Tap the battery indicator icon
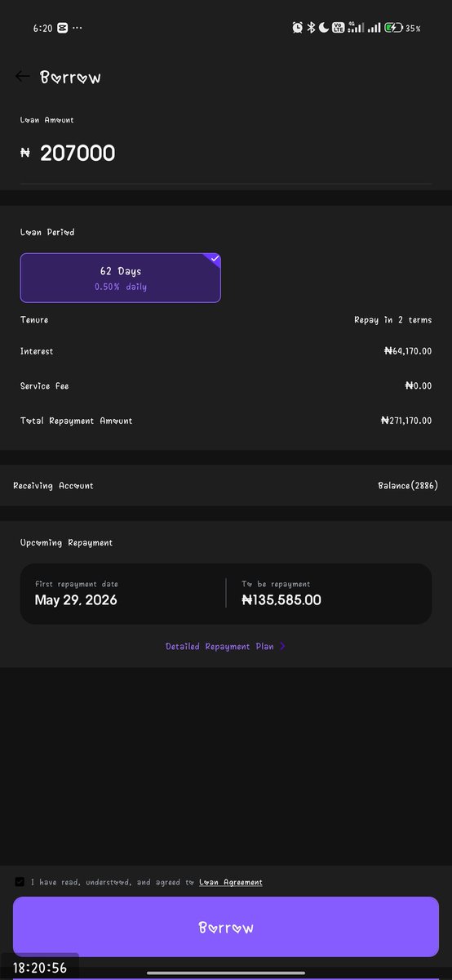The width and height of the screenshot is (452, 980). click(x=393, y=28)
